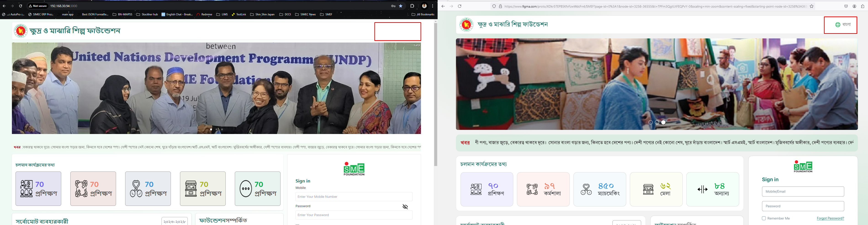Tick the Remember Me checkbox
The height and width of the screenshot is (225, 868).
click(x=764, y=218)
